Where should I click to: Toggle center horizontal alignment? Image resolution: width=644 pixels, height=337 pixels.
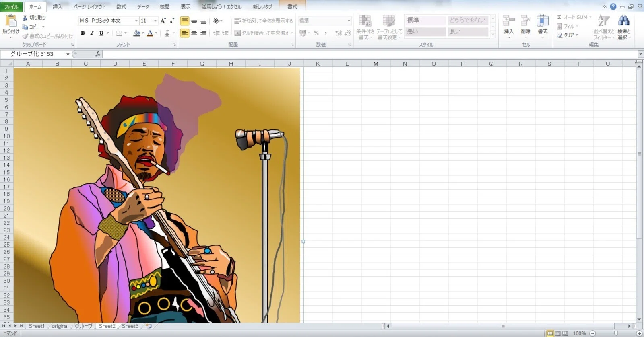pyautogui.click(x=194, y=33)
